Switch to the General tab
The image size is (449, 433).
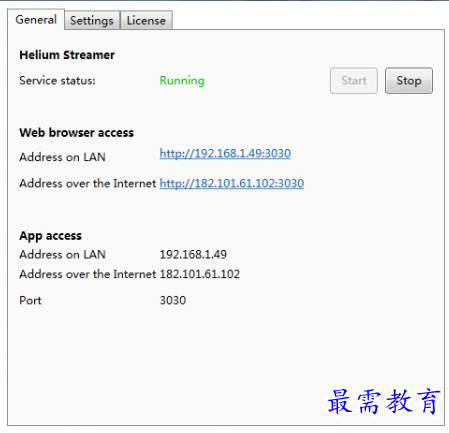click(36, 20)
